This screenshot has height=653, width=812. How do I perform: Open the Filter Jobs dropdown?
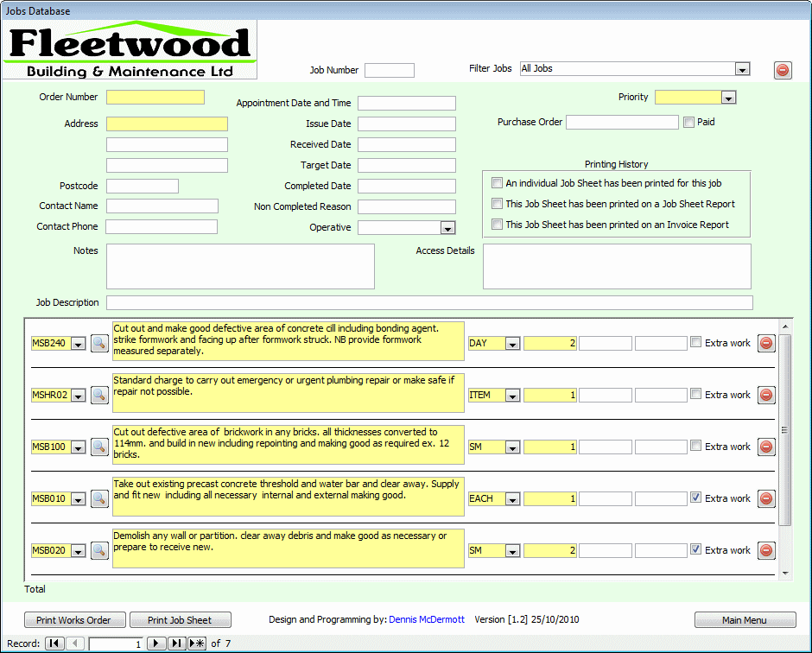742,69
